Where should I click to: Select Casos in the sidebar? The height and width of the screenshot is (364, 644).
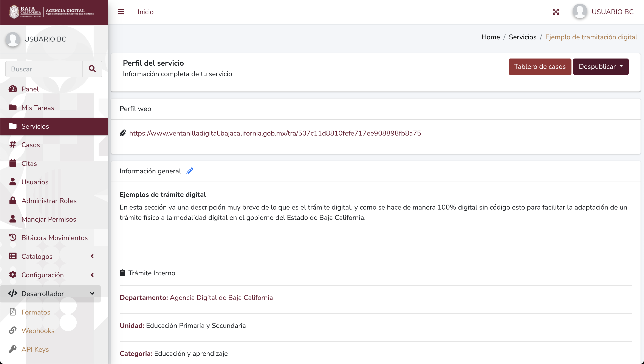[x=31, y=145]
